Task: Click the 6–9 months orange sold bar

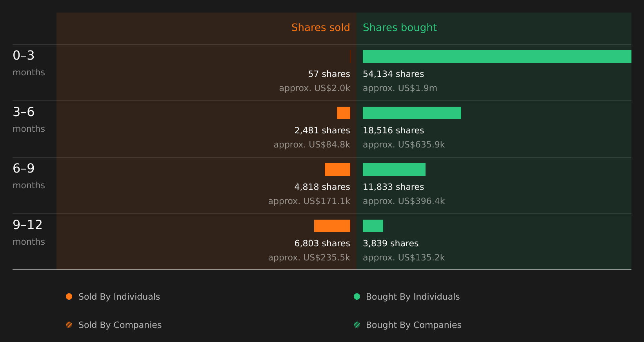Action: pos(337,169)
